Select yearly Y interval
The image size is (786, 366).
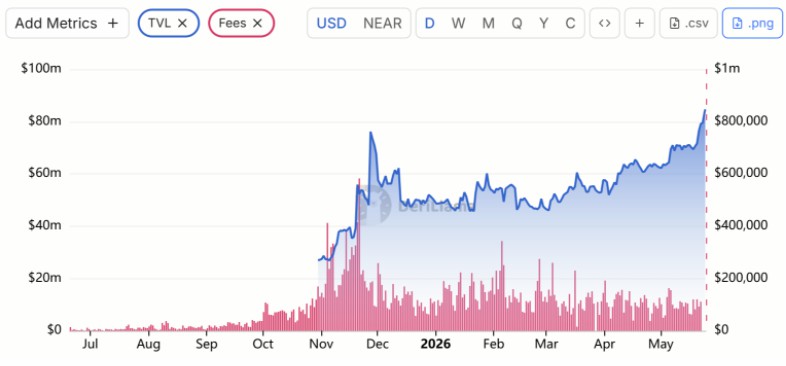(544, 23)
